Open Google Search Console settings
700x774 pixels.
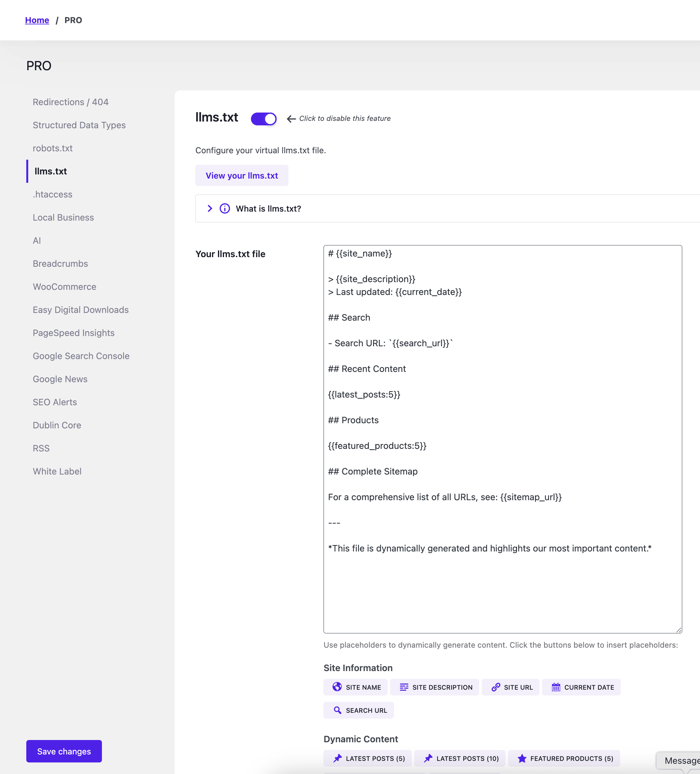[81, 356]
